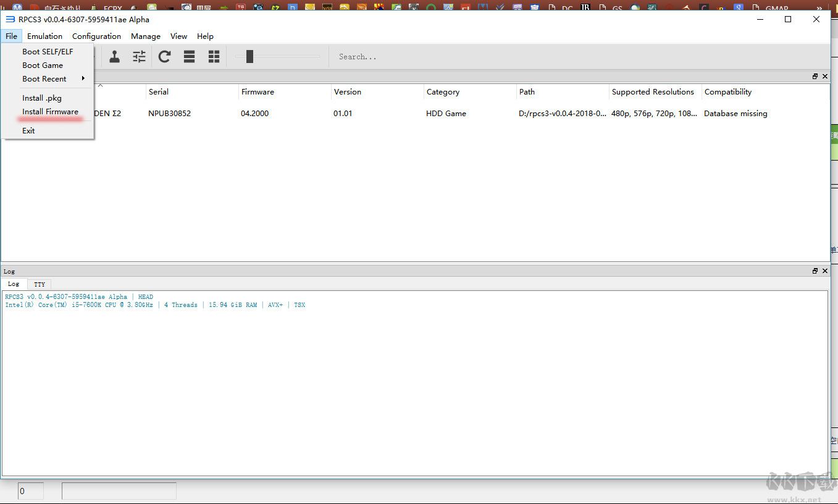Open the Help menu
This screenshot has height=504, width=838.
tap(205, 36)
